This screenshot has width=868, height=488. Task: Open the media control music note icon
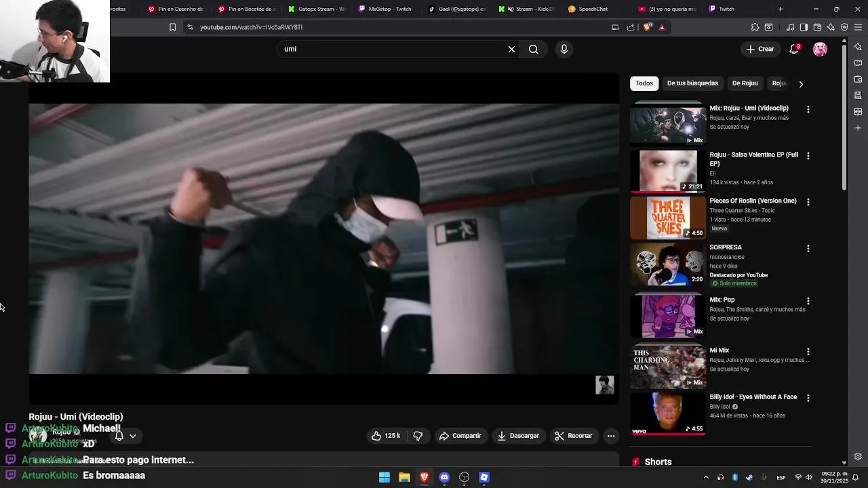point(790,27)
